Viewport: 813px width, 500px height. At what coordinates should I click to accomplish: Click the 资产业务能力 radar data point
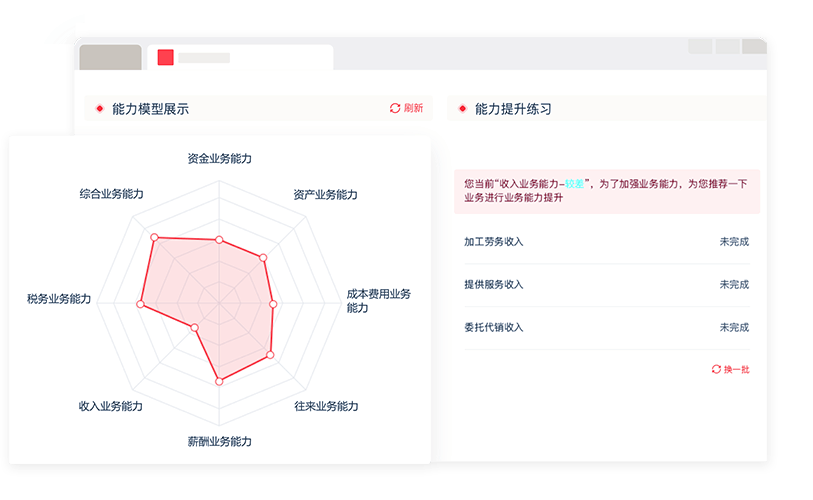point(262,259)
